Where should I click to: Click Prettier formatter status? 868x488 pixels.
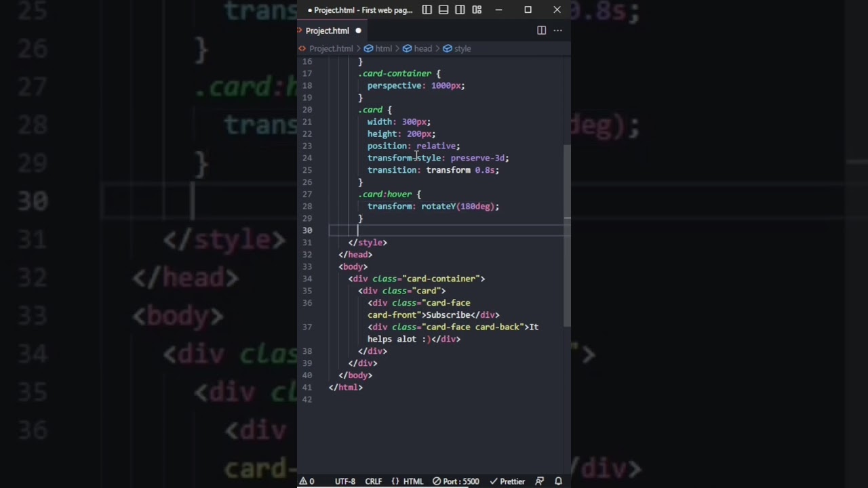507,481
